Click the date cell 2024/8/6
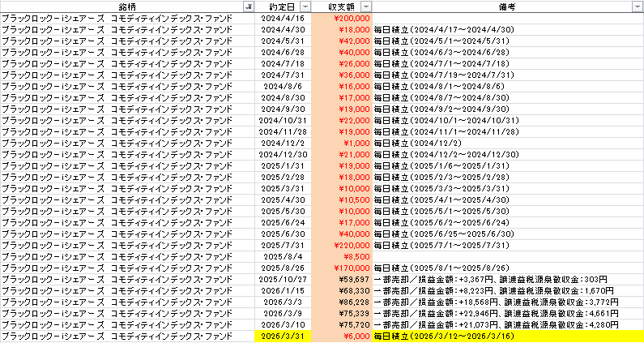This screenshot has width=644, height=343. 283,87
